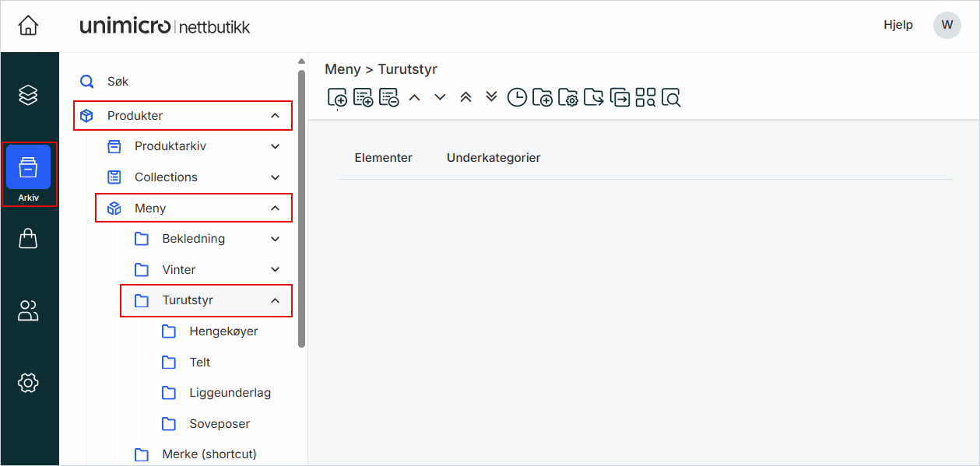
Task: Collapse the Produkter tree section
Action: coord(274,114)
